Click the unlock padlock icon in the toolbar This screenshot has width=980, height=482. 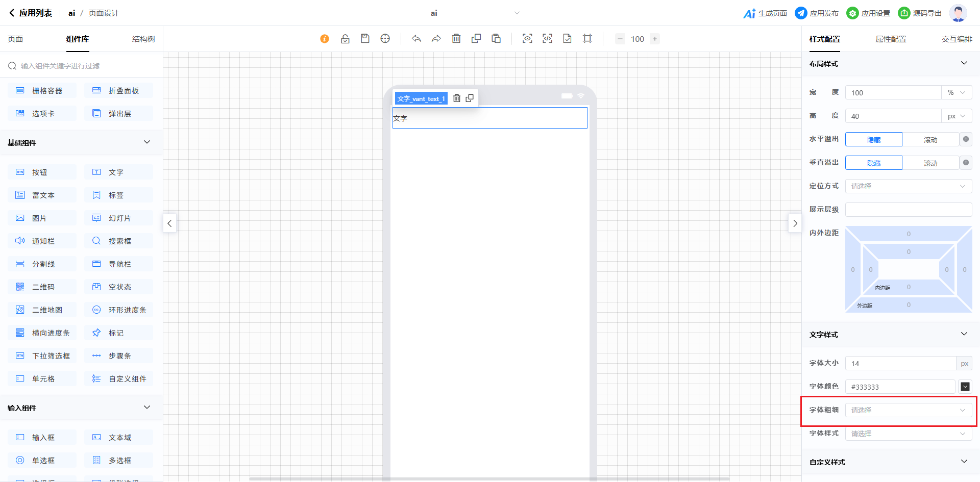coord(345,39)
